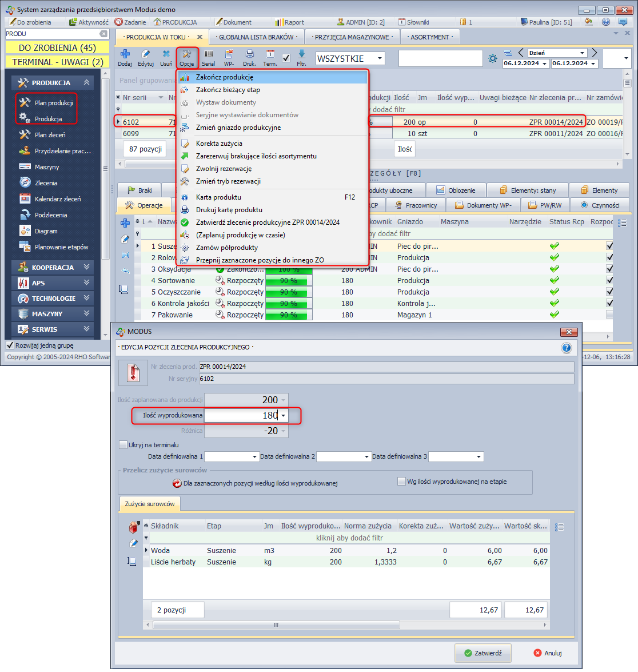
Task: Click the Edytuj (edit) toolbar icon
Action: [x=146, y=55]
